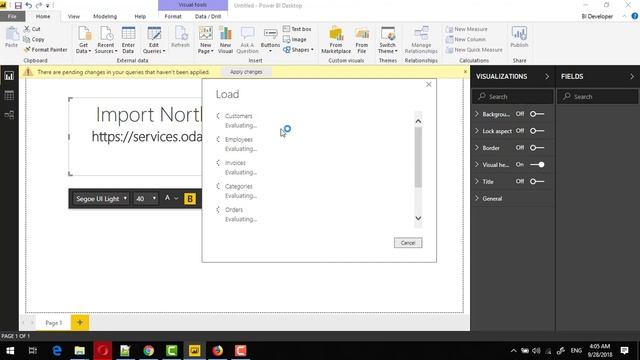Screen dimensions: 640x360
Task: Open Manage Relationships
Action: pos(421,40)
